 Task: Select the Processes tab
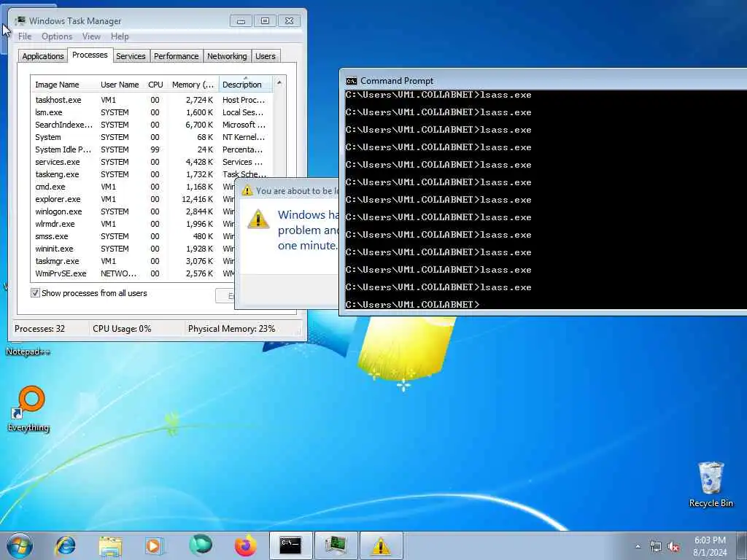[90, 55]
